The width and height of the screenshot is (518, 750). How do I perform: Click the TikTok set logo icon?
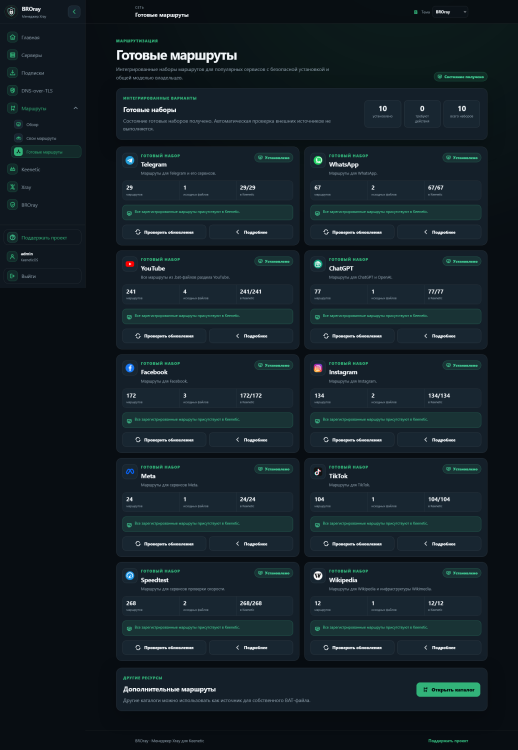pos(318,472)
